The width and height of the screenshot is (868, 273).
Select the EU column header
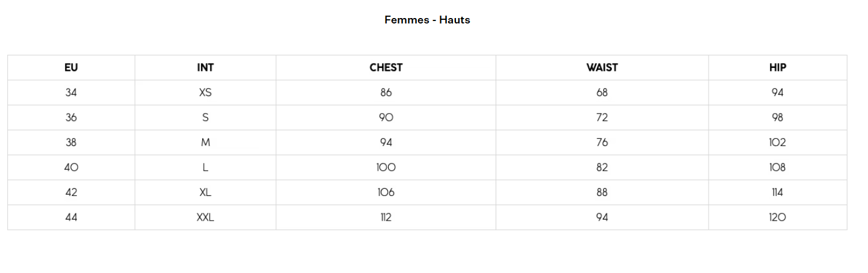[x=71, y=67]
